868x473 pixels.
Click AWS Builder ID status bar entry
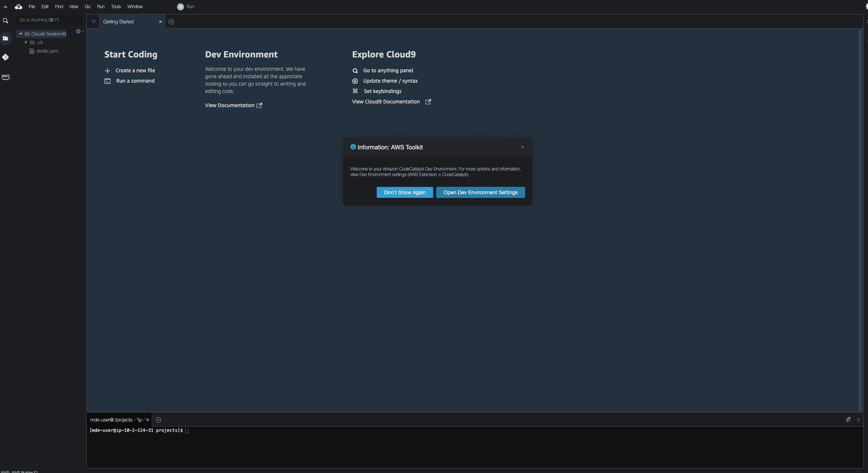pos(19,472)
